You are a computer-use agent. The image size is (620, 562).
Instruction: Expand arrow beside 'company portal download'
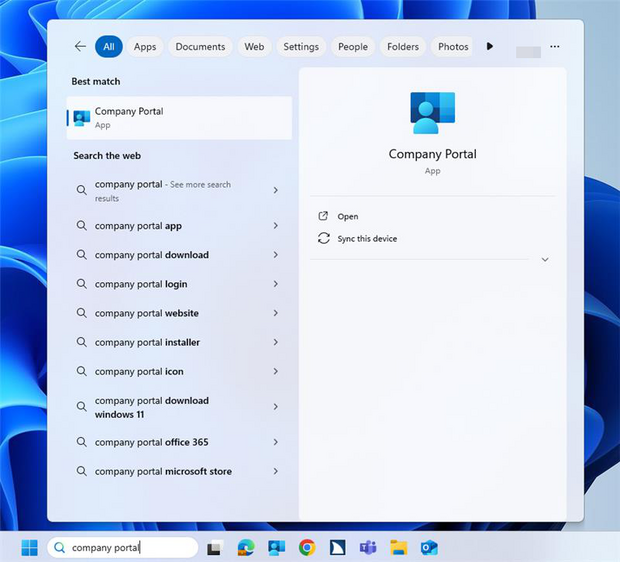(x=276, y=255)
